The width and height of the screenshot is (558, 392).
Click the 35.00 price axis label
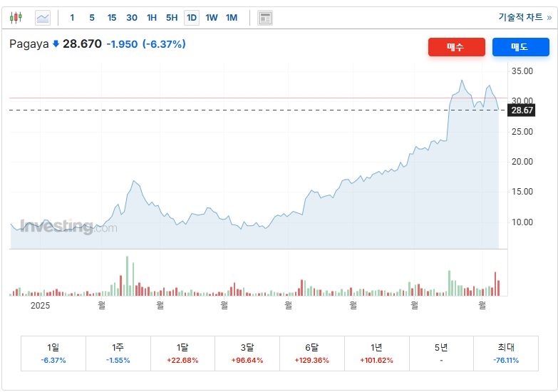[x=522, y=71]
